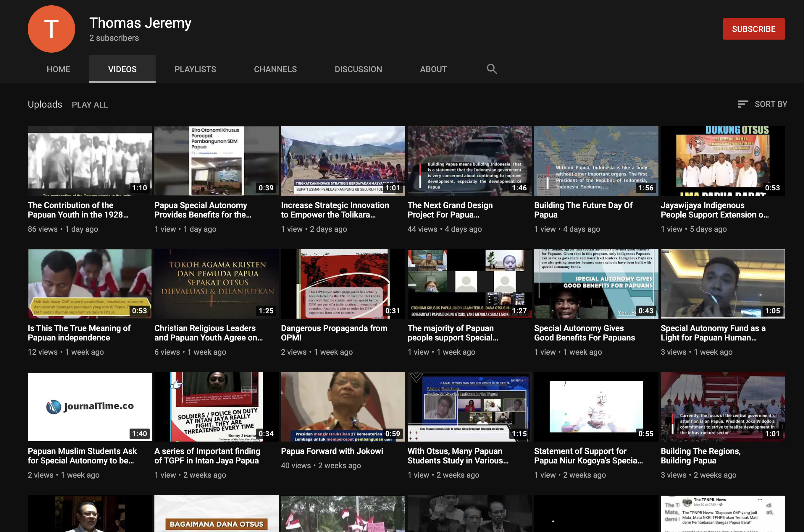This screenshot has height=532, width=804.
Task: Play Building The Regions, Building Papua thumbnail
Action: (723, 407)
